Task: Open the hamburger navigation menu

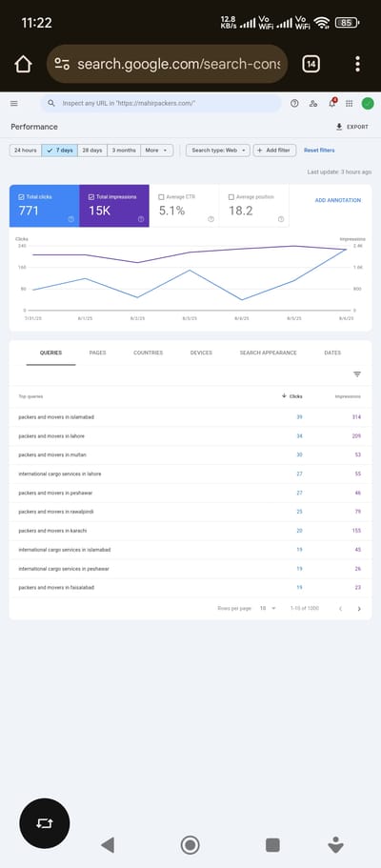Action: (x=14, y=104)
